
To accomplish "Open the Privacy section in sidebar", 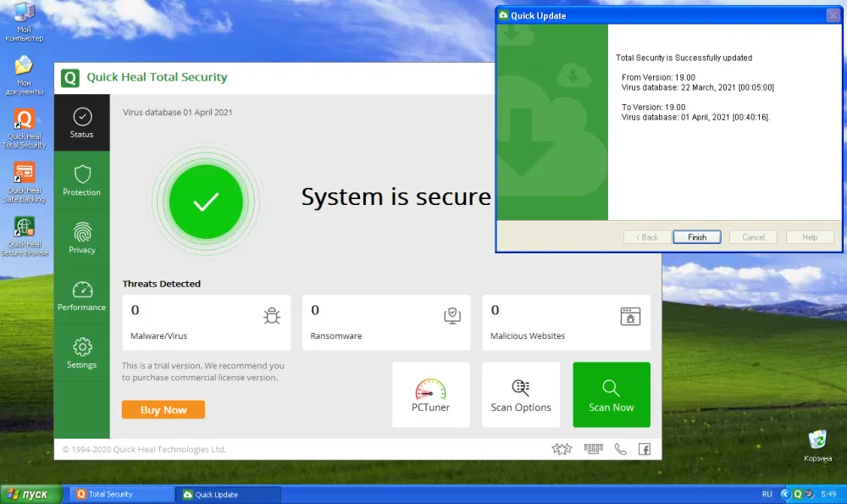I will click(81, 238).
